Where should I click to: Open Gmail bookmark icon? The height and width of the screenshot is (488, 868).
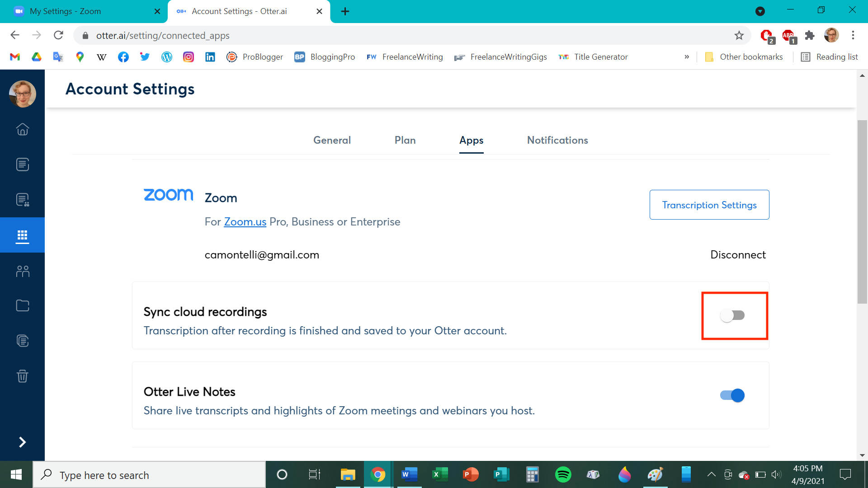[15, 57]
